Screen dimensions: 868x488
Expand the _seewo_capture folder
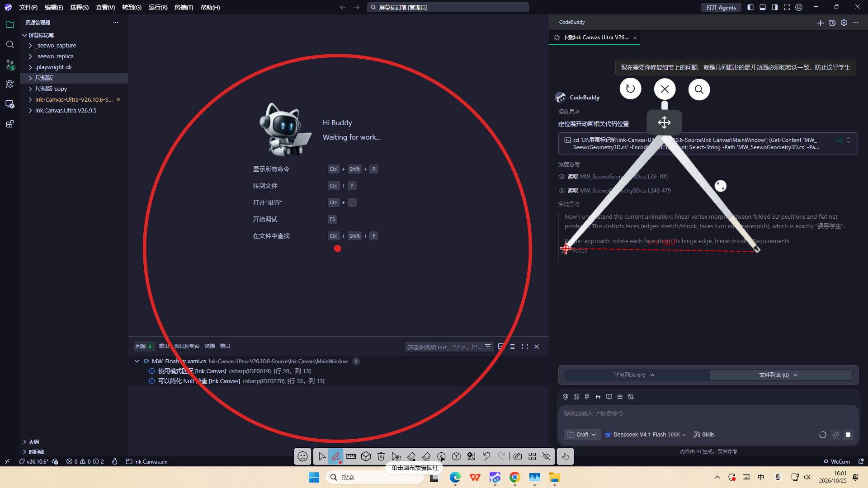coord(74,45)
